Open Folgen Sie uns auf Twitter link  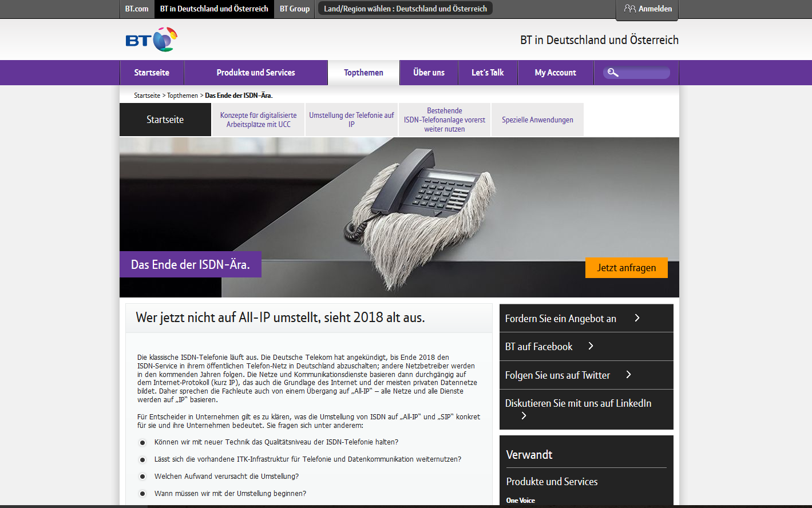(557, 375)
